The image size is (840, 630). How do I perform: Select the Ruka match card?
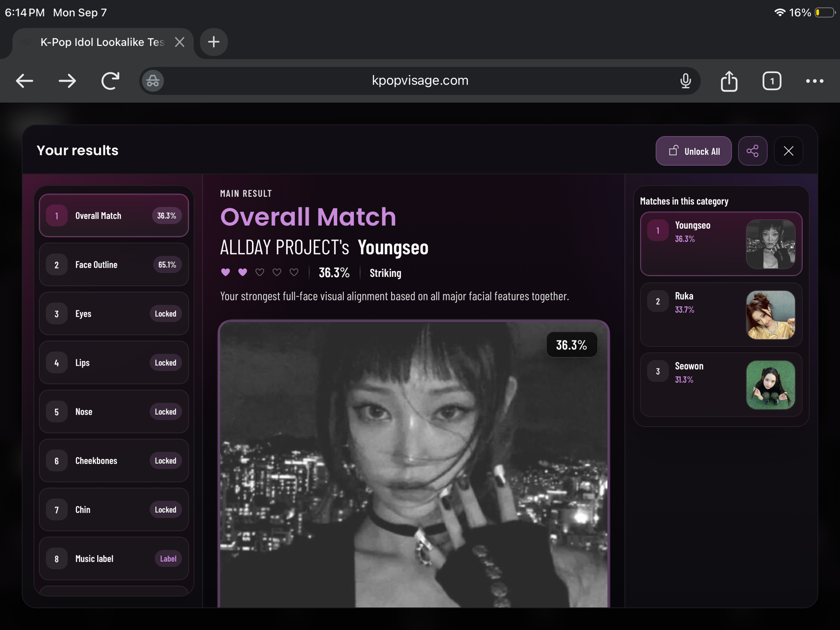721,315
